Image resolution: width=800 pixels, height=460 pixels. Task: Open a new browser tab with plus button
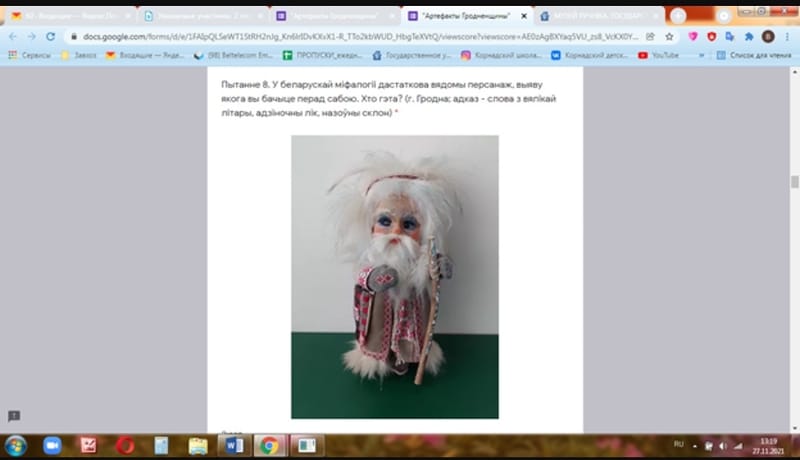pos(679,16)
